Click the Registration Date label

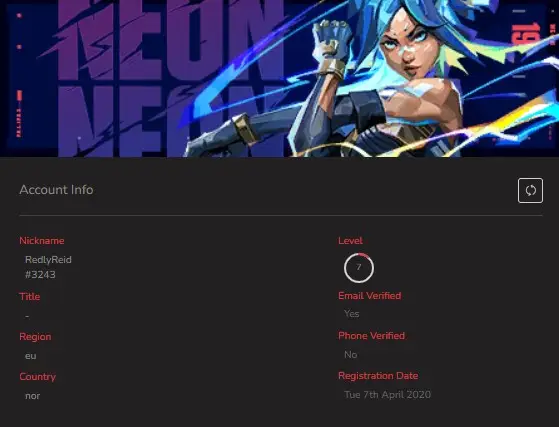coord(378,376)
